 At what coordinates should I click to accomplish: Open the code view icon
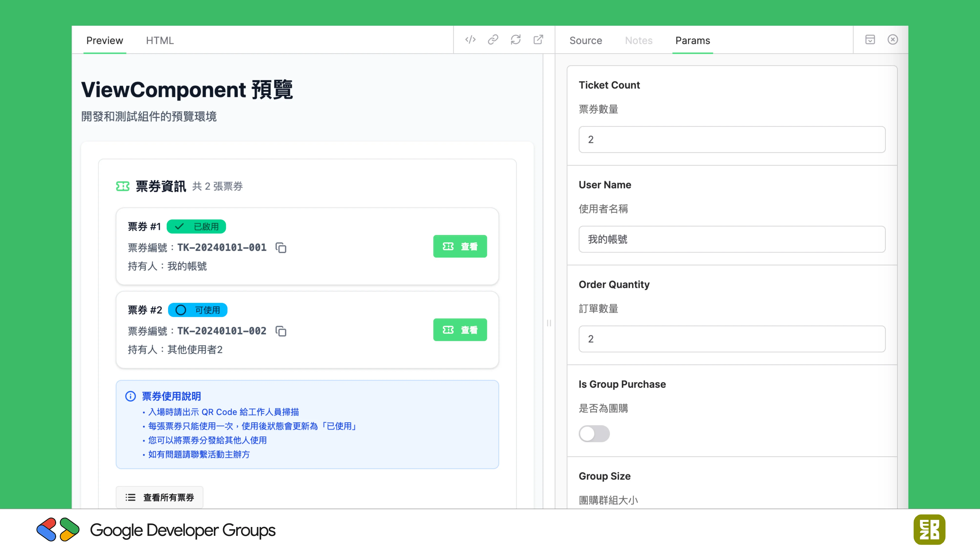(470, 40)
